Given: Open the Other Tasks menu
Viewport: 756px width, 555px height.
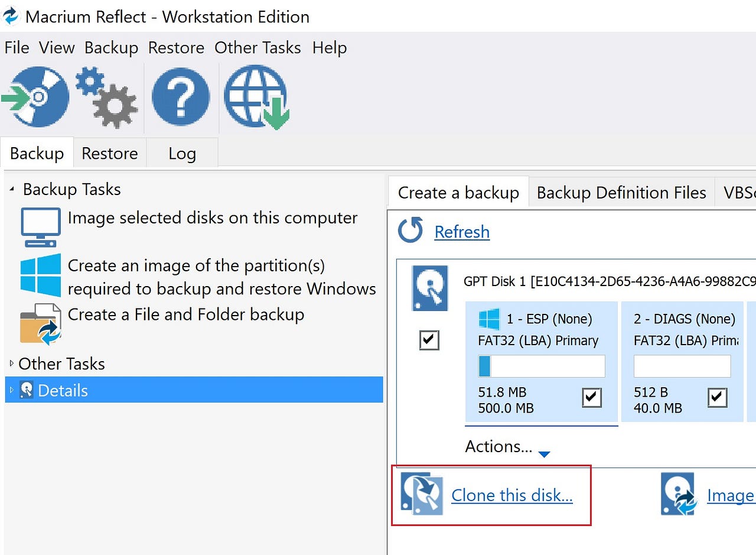Looking at the screenshot, I should (x=258, y=48).
